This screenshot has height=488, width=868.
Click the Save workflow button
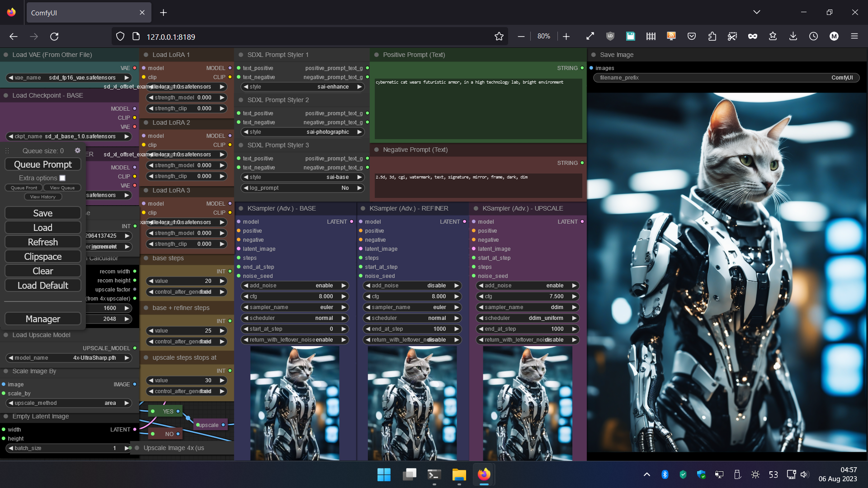tap(43, 213)
